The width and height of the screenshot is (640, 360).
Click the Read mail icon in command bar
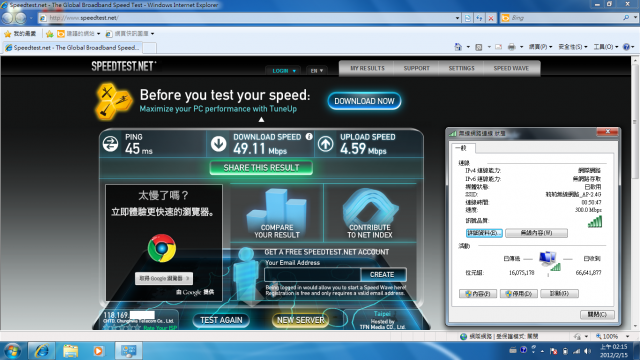(498, 47)
